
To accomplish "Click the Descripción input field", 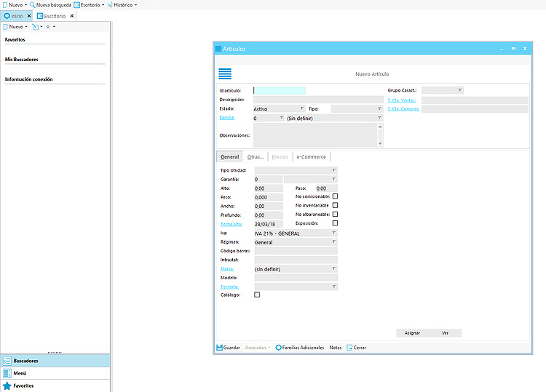I will [x=318, y=100].
